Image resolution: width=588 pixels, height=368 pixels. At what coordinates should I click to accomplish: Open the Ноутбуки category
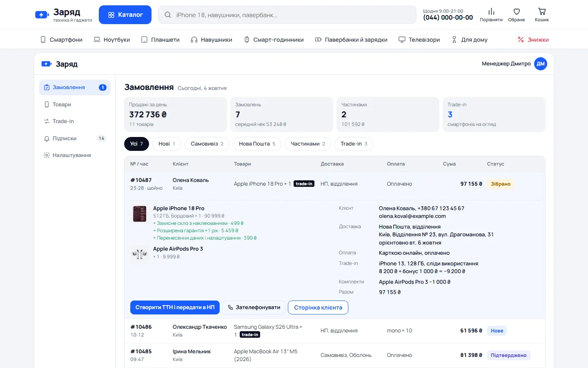pyautogui.click(x=111, y=40)
